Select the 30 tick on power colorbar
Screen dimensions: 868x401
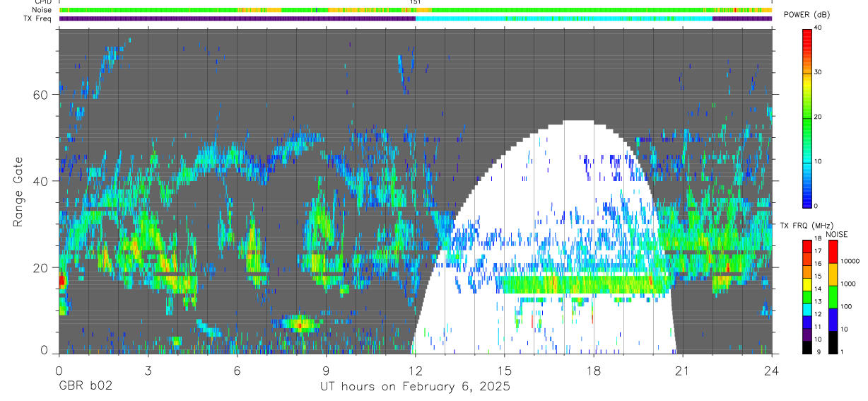(819, 72)
